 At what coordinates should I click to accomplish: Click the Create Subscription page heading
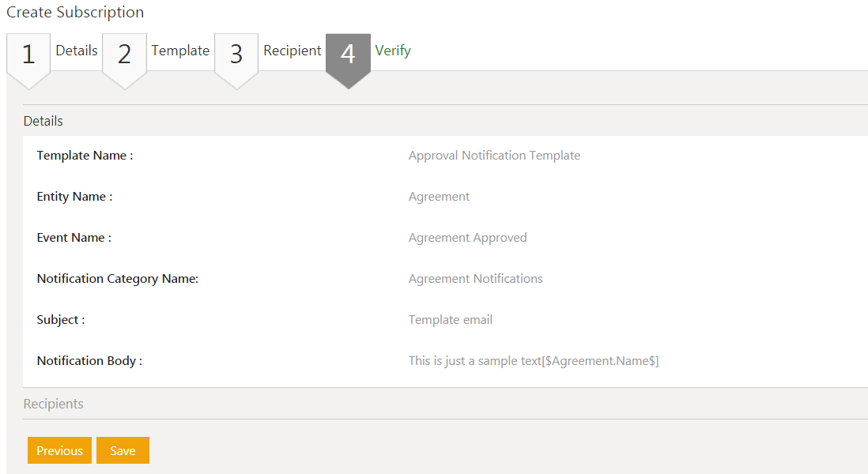point(75,13)
